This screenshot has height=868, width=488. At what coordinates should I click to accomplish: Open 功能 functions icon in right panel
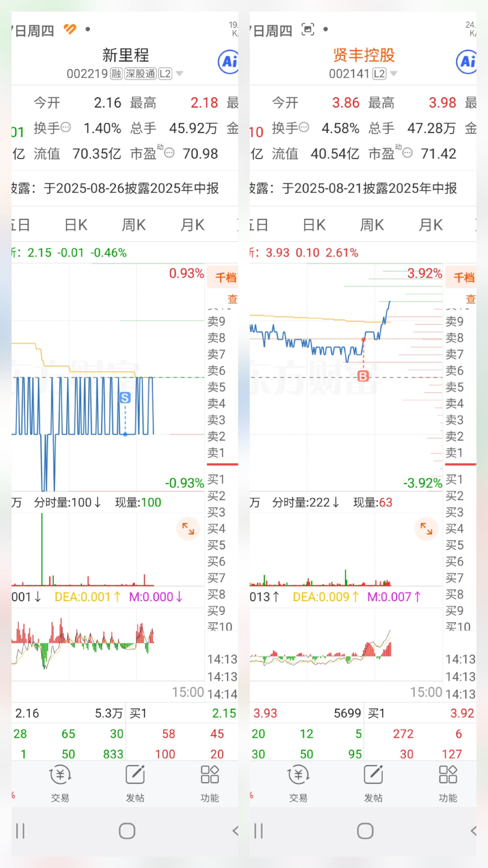pyautogui.click(x=448, y=783)
